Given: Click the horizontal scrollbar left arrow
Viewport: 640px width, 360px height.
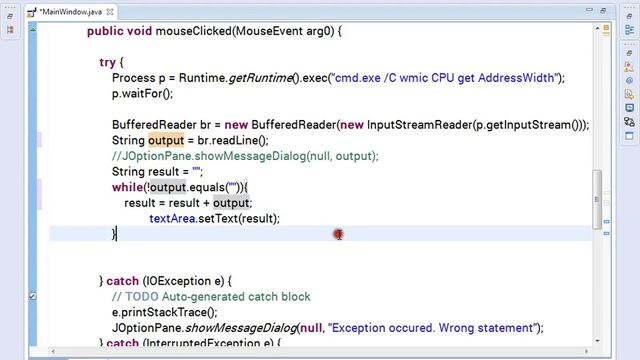Looking at the screenshot, I should tap(53, 351).
